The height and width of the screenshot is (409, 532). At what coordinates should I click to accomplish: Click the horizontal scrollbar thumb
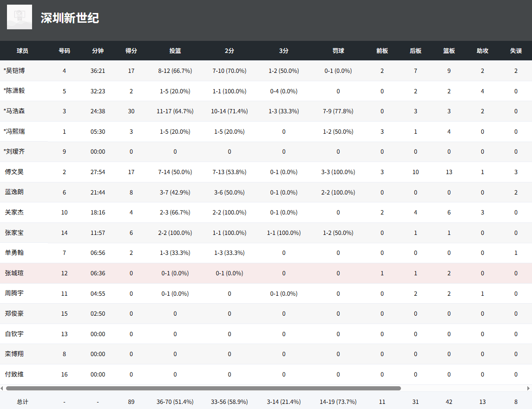[204, 388]
